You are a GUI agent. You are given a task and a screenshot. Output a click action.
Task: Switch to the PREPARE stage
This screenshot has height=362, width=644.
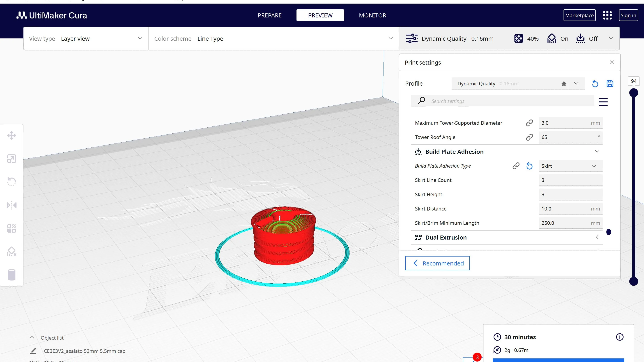click(x=269, y=15)
